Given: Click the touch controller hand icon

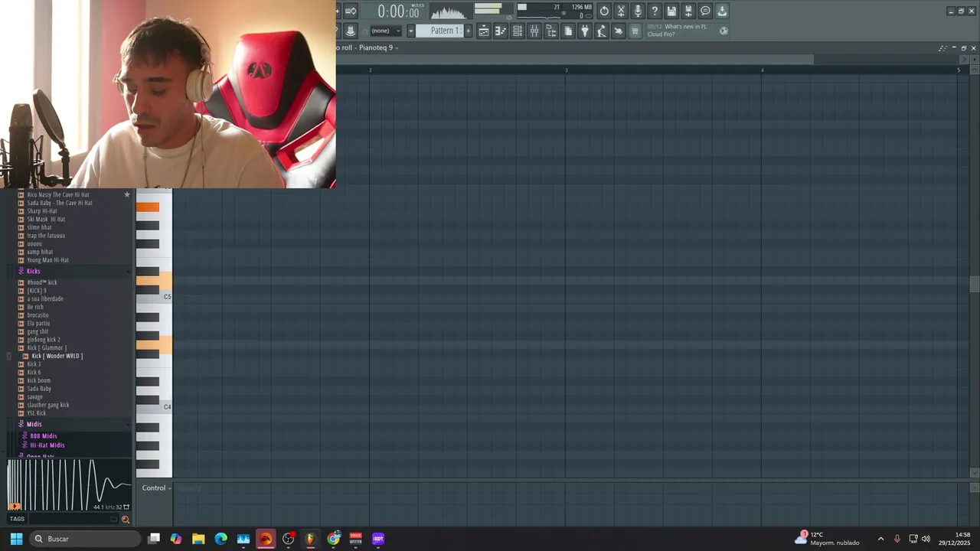Looking at the screenshot, I should (x=619, y=31).
